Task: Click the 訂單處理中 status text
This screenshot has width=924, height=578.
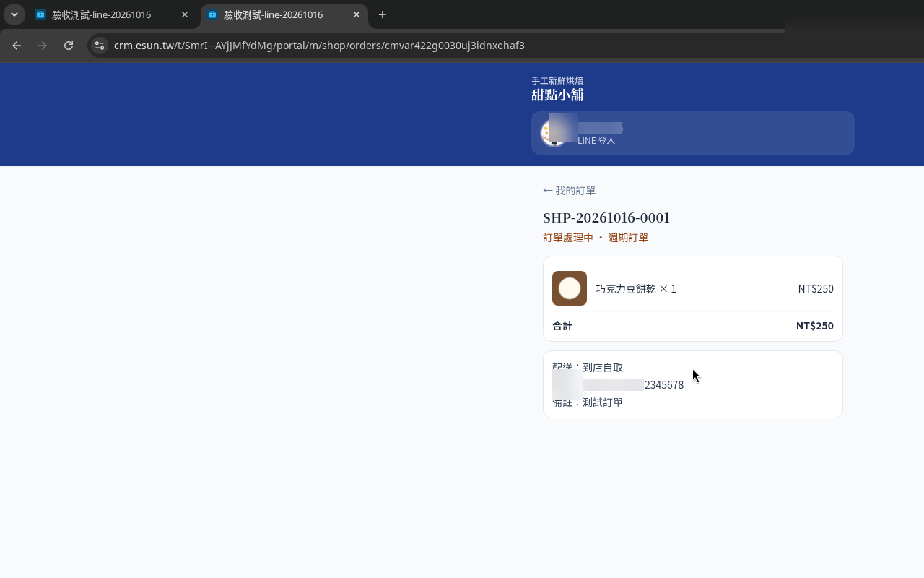Action: [x=568, y=238]
